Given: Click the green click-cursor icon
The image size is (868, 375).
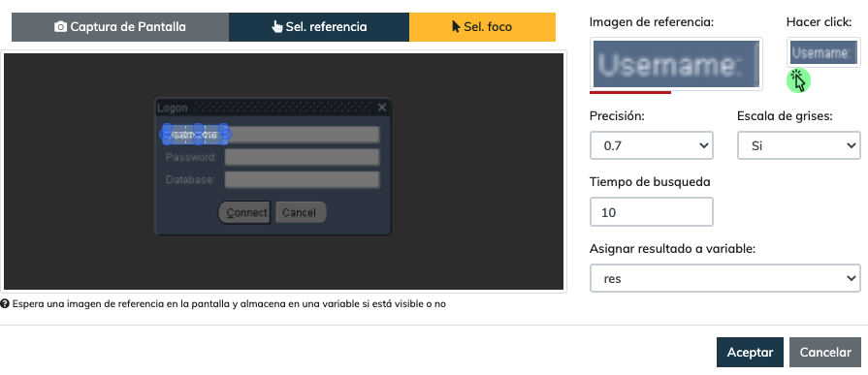Looking at the screenshot, I should click(798, 80).
